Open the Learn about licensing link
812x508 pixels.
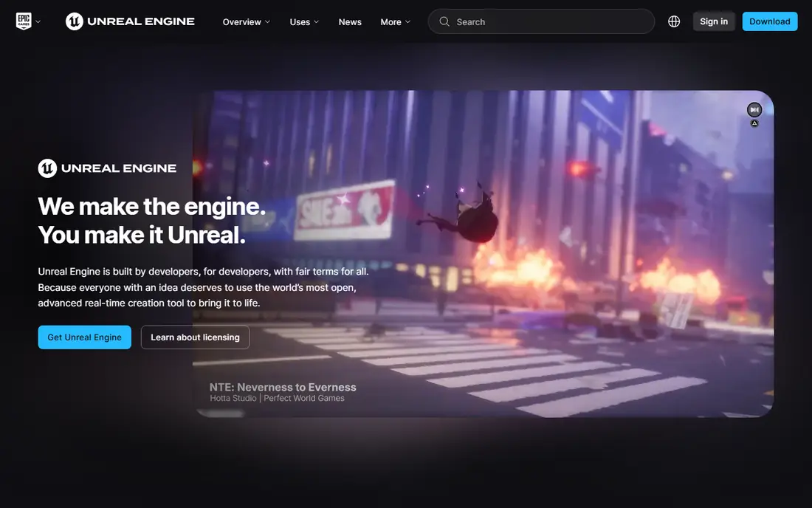point(195,337)
